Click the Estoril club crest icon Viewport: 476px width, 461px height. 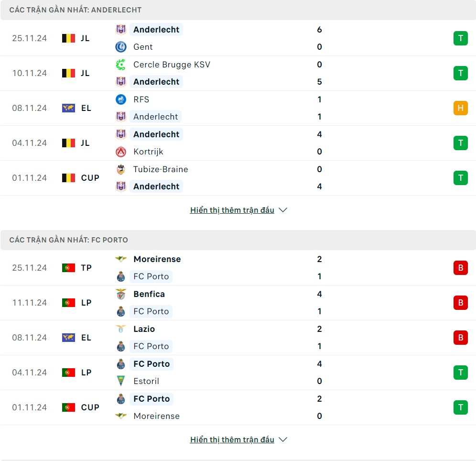[x=121, y=381]
